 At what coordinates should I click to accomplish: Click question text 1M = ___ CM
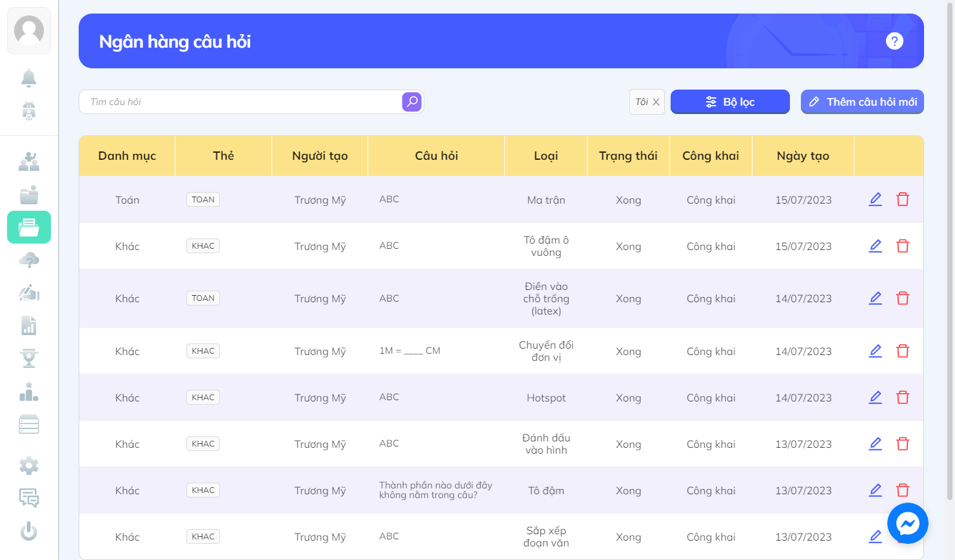[409, 351]
